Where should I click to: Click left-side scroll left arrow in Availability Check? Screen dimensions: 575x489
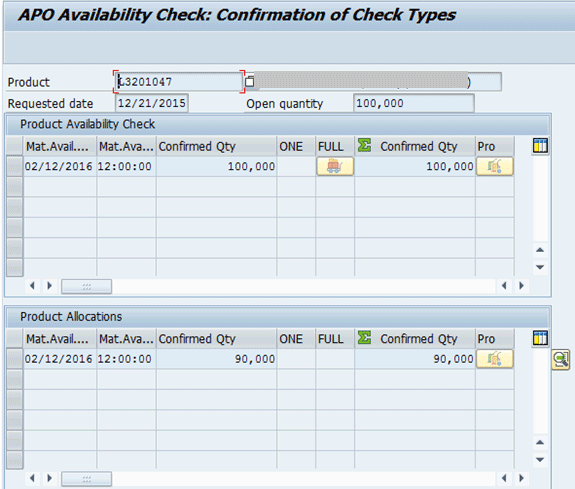click(x=32, y=285)
